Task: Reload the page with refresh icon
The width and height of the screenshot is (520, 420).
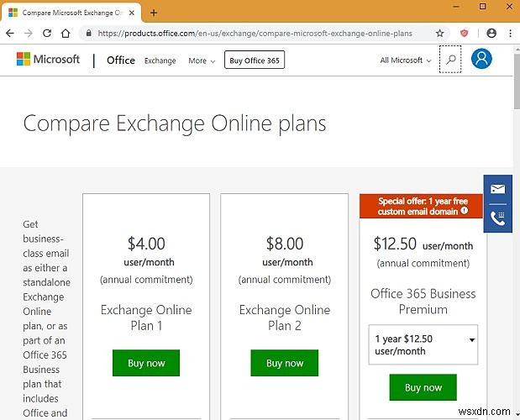Action: [47, 34]
